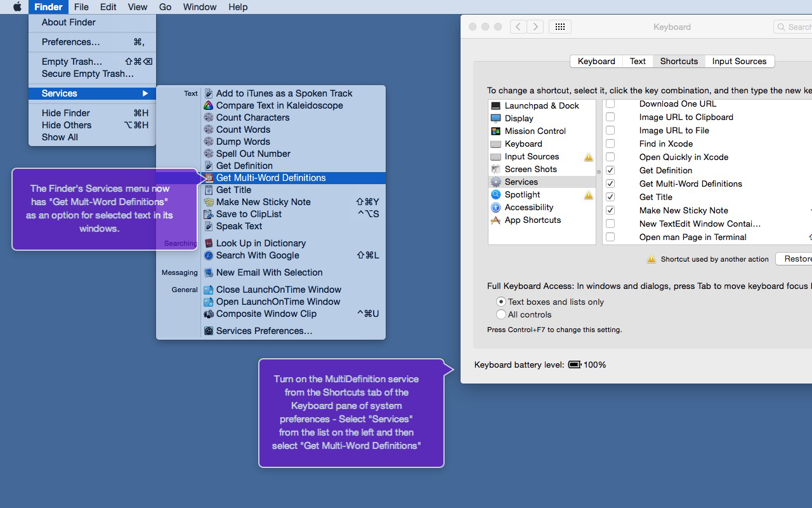Image resolution: width=812 pixels, height=508 pixels.
Task: Click the forward navigation chevron in toolbar
Action: (x=536, y=27)
